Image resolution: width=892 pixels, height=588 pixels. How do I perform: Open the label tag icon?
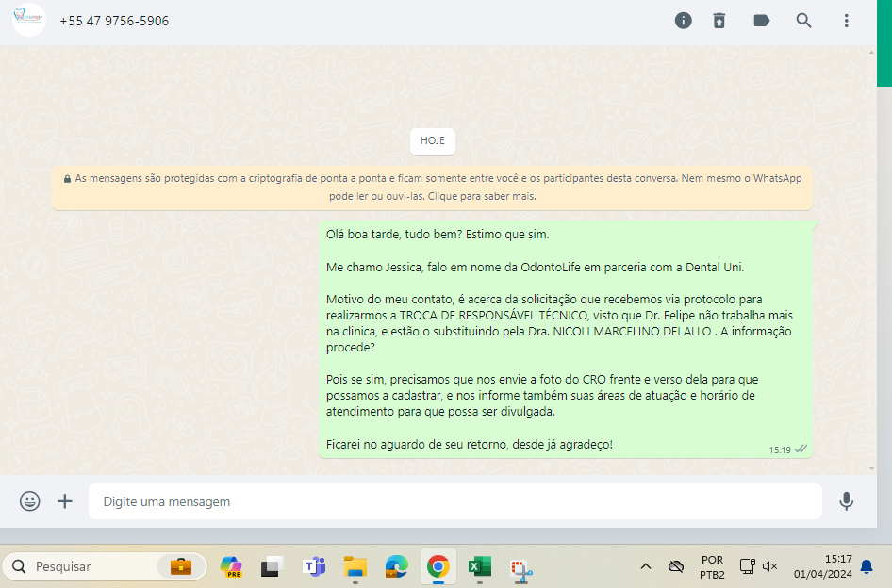(762, 21)
